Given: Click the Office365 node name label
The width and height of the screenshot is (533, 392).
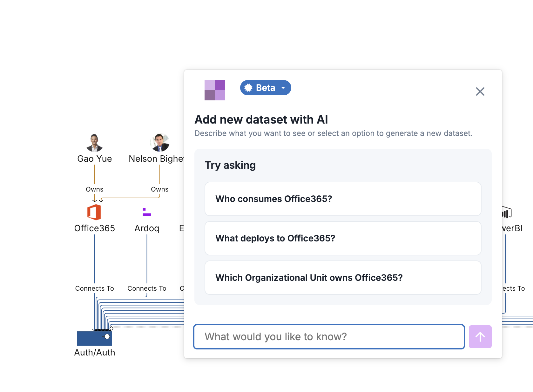Looking at the screenshot, I should click(x=95, y=228).
